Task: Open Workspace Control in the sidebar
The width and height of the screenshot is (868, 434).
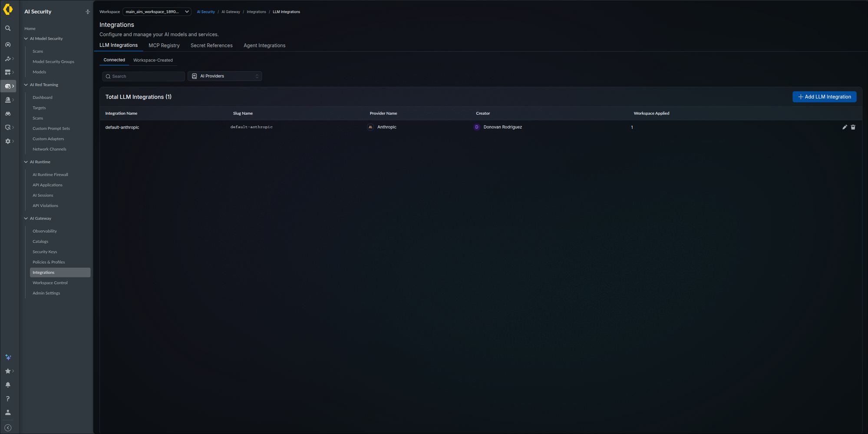Action: pyautogui.click(x=50, y=283)
